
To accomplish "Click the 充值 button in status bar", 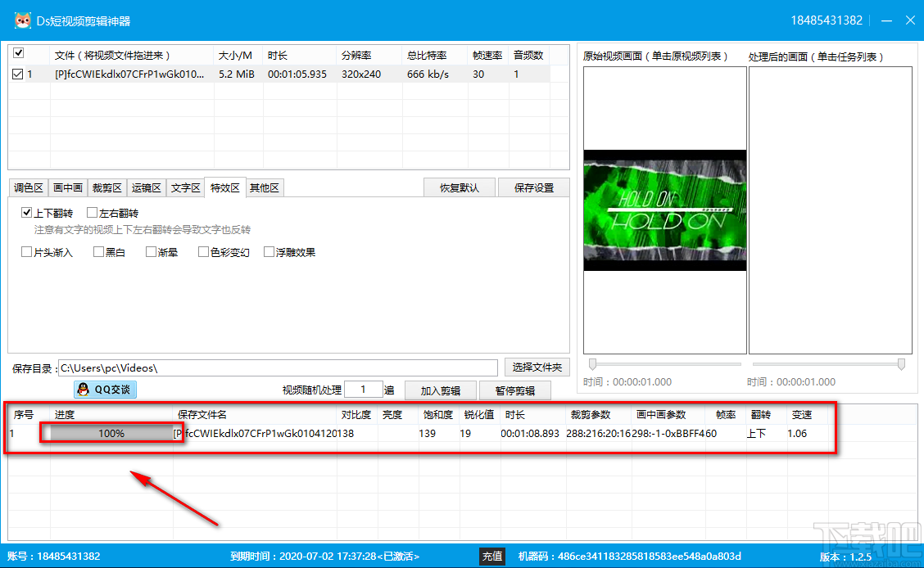I will click(x=492, y=556).
